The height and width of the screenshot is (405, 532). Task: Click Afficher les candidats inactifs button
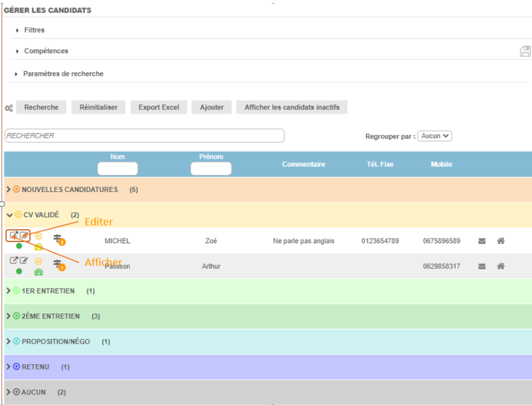coord(292,107)
